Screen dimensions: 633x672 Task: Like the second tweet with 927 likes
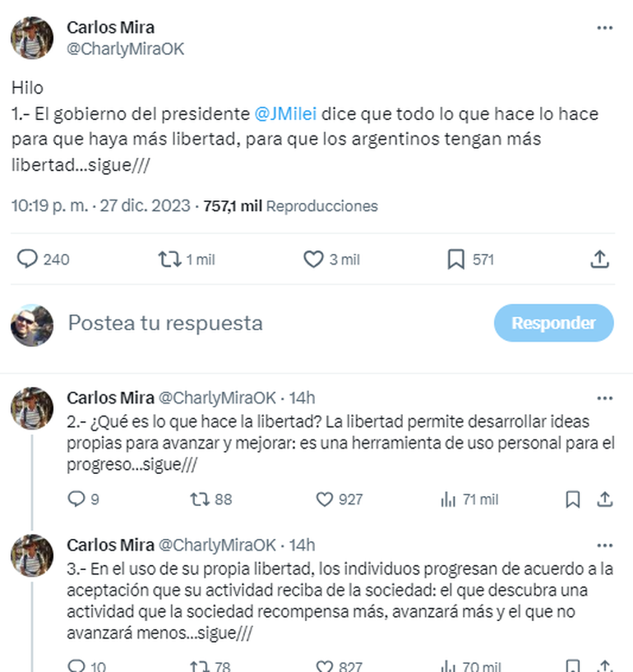tap(325, 499)
